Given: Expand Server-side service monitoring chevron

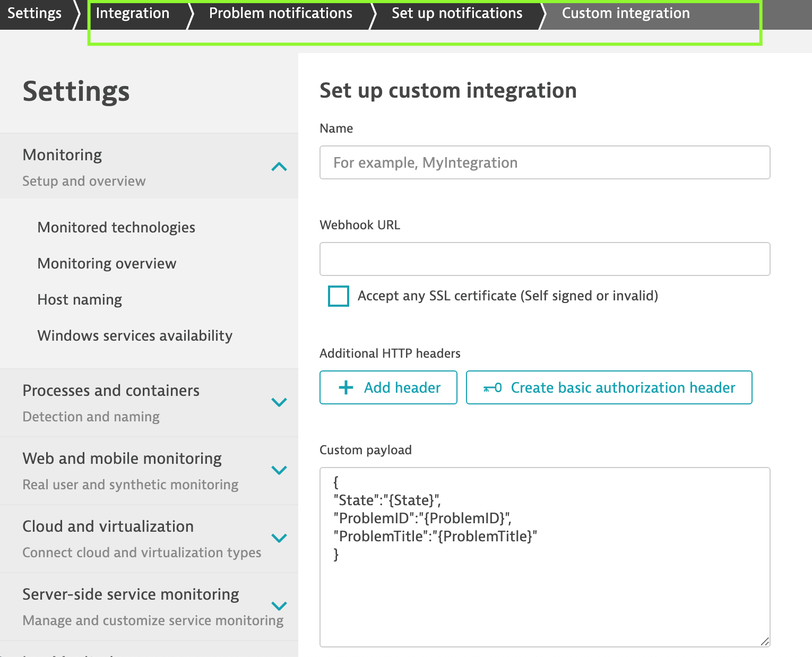Looking at the screenshot, I should point(279,606).
